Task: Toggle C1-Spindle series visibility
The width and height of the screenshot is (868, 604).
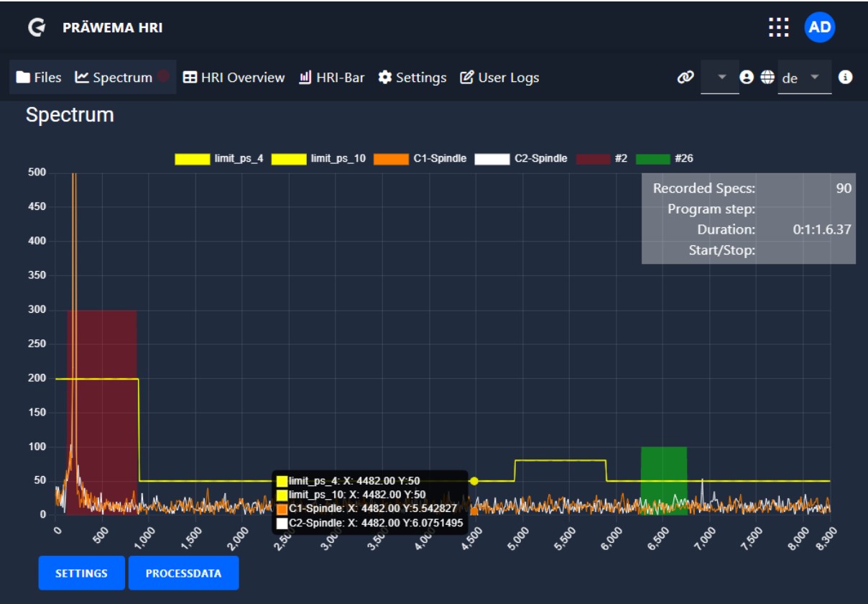Action: [x=392, y=159]
